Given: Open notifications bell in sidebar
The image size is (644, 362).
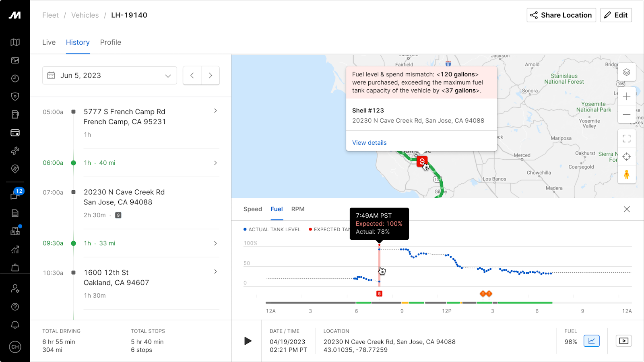Looking at the screenshot, I should click(15, 325).
